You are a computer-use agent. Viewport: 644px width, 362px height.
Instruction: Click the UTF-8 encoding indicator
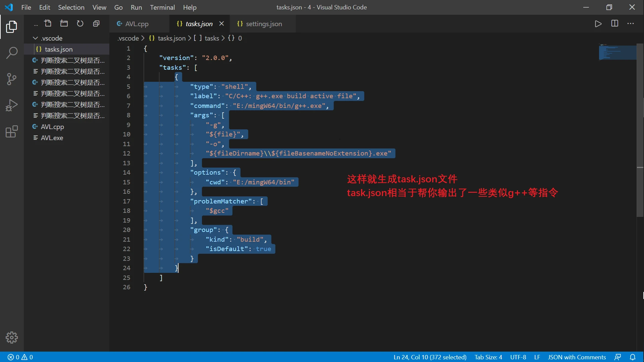tap(518, 357)
